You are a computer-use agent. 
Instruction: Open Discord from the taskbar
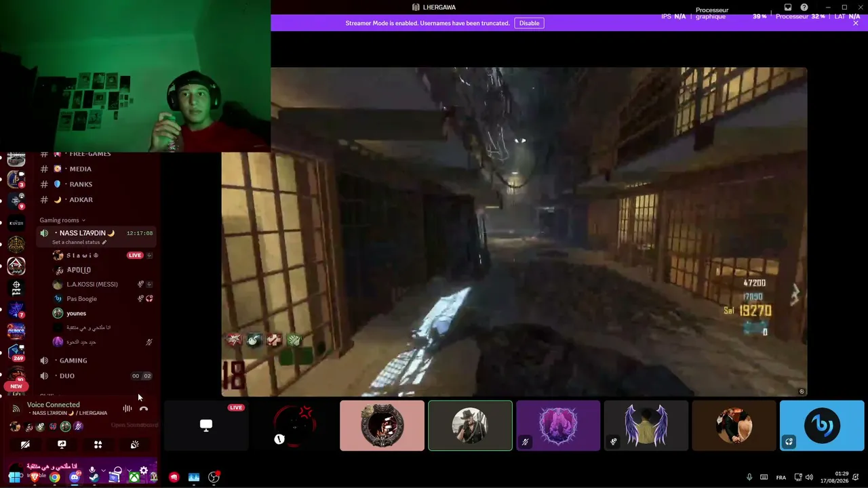[x=75, y=477]
